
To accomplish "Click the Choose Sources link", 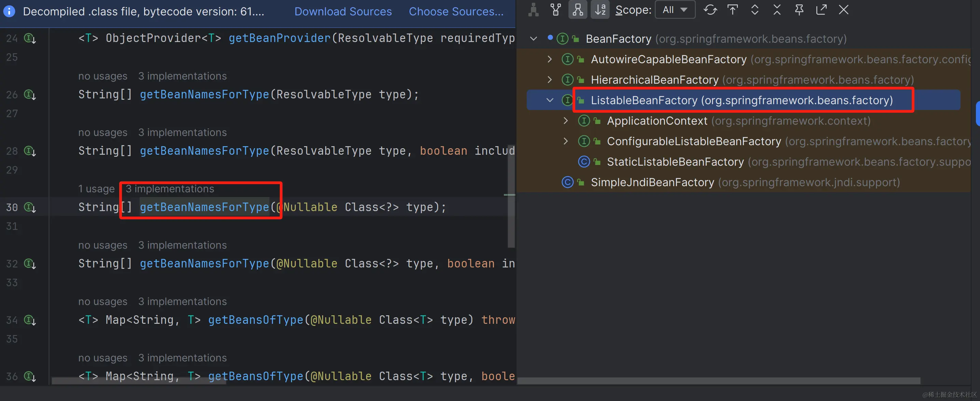I will (456, 11).
